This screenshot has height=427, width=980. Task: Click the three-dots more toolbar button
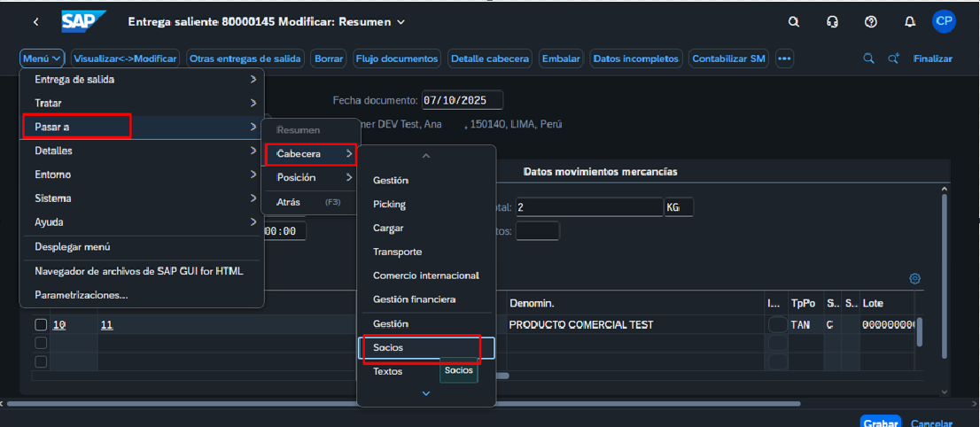(x=784, y=58)
